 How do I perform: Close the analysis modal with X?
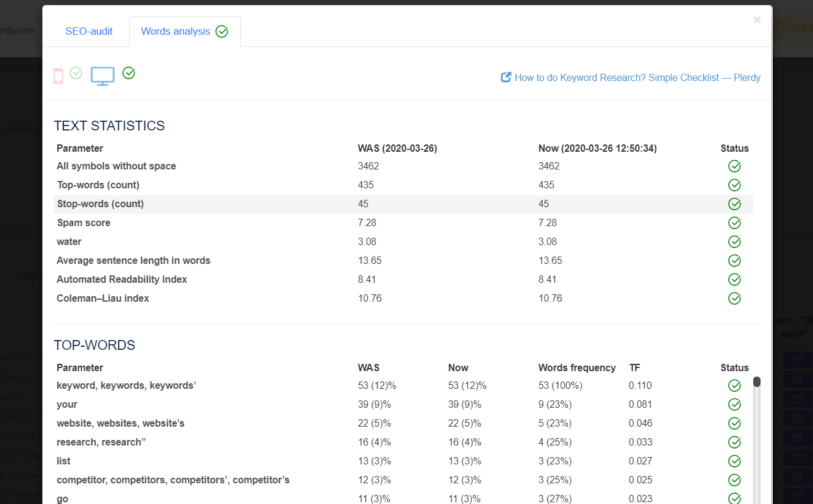(757, 20)
